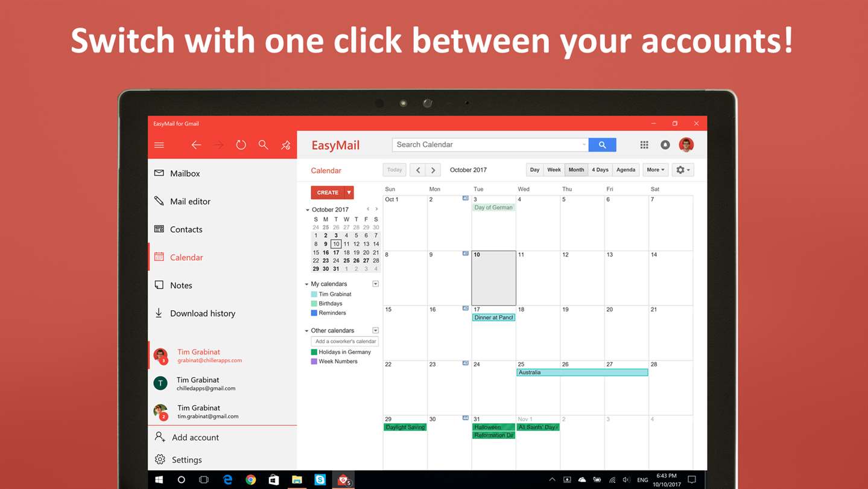Open search with the red toolbar magnifier
The image size is (868, 489).
pyautogui.click(x=264, y=145)
